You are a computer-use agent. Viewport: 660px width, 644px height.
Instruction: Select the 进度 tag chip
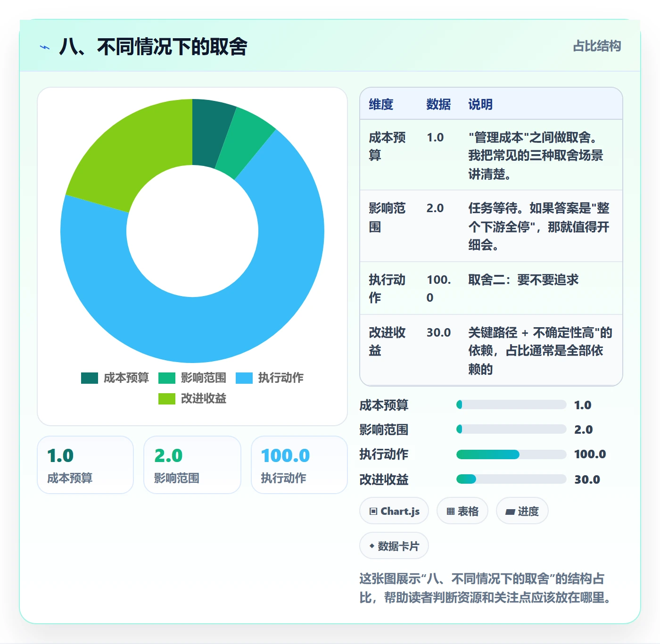click(x=522, y=511)
